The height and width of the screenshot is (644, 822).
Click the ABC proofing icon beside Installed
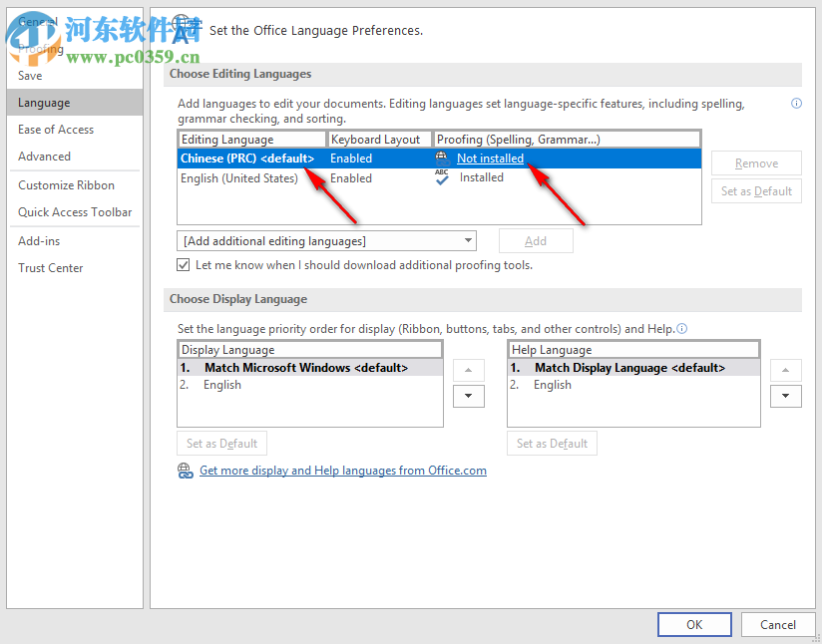pos(441,177)
